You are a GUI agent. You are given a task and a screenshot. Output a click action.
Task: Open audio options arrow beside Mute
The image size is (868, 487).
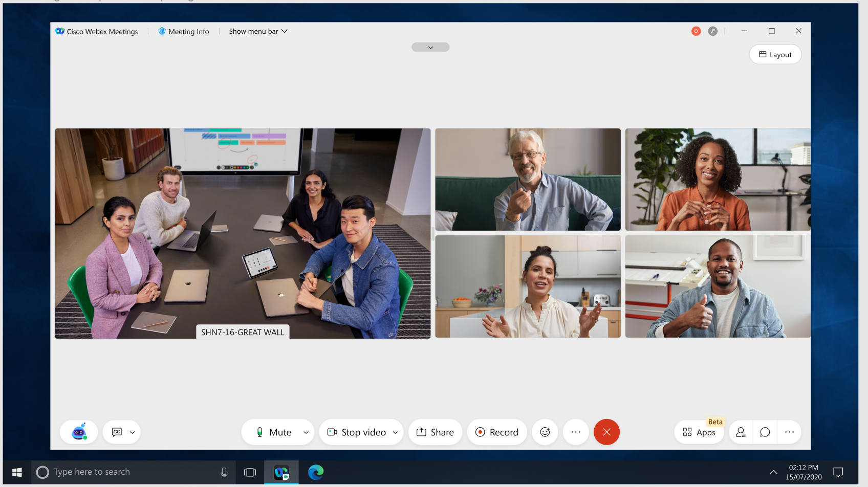[306, 432]
